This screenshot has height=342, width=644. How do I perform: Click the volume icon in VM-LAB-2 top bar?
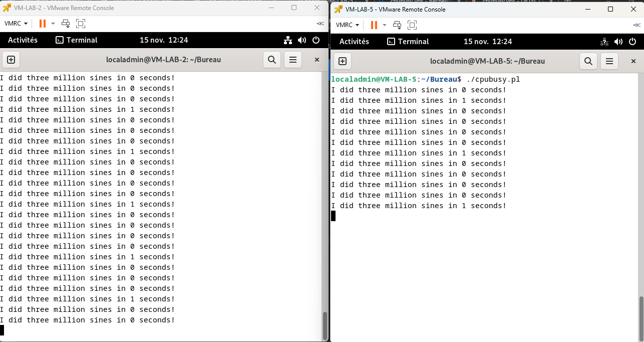point(302,40)
